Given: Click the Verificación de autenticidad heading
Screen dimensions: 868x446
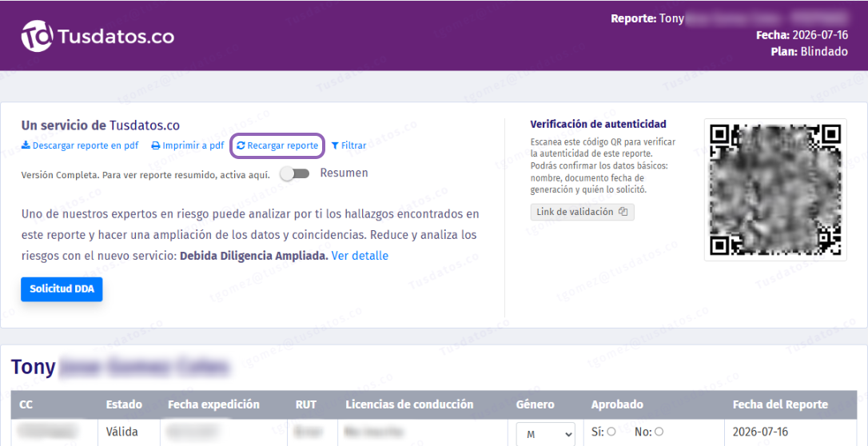Looking at the screenshot, I should pos(598,124).
